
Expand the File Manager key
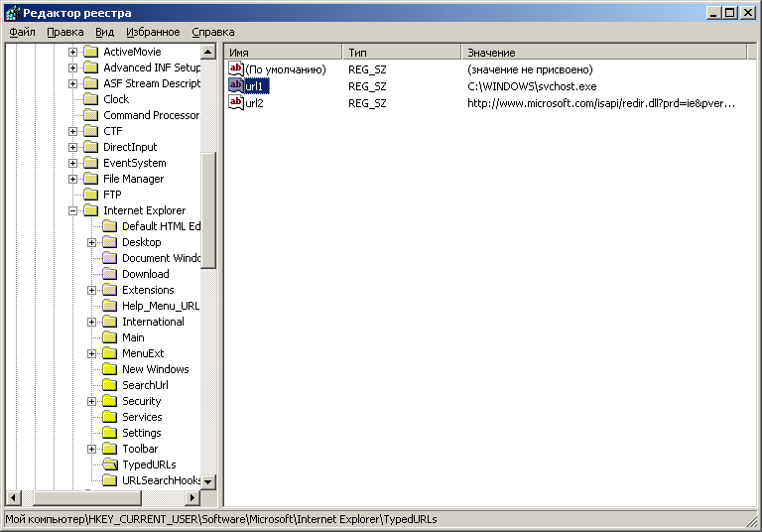(72, 179)
